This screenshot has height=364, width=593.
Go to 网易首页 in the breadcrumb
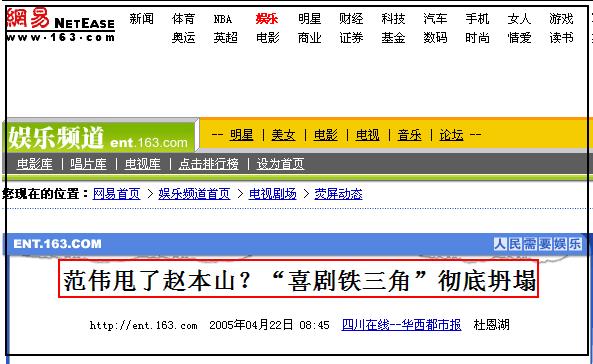coord(116,194)
